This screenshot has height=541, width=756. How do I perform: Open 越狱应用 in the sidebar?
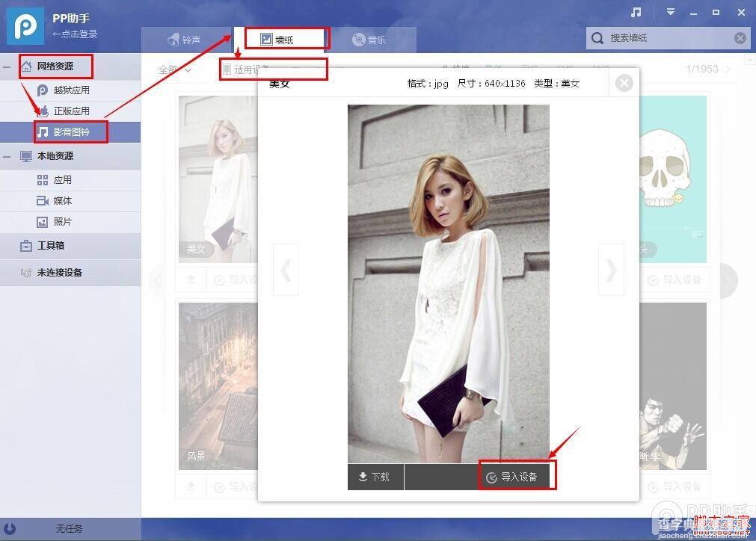[70, 90]
